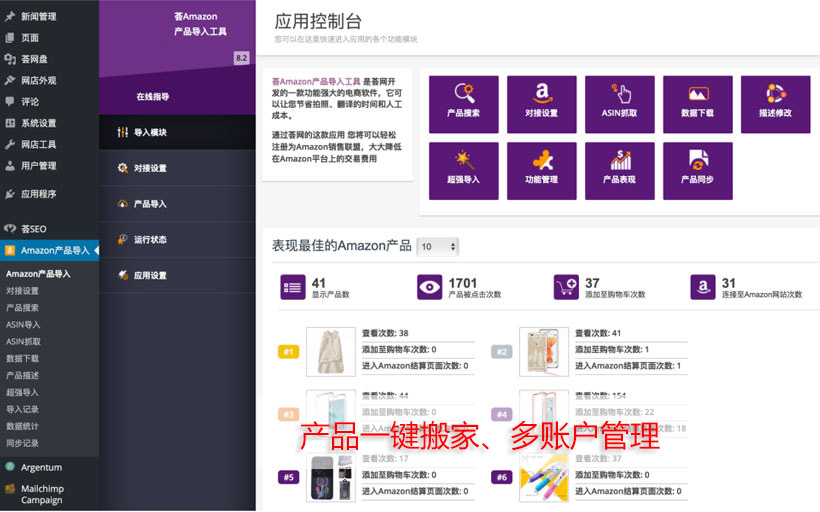Screen dimensions: 820x512
Task: Open the product count dropdown showing 10
Action: click(x=438, y=246)
